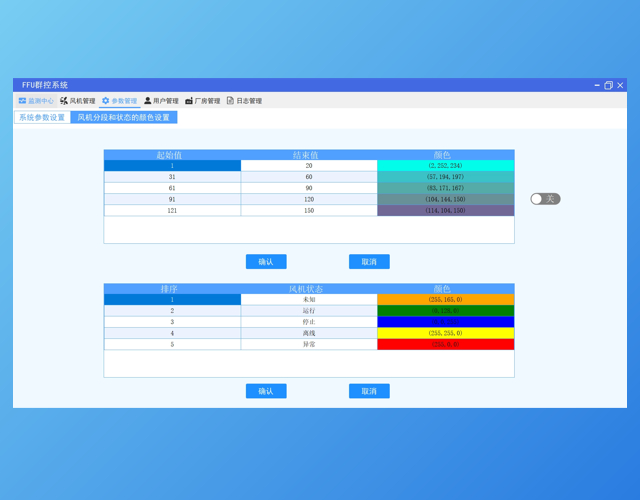The height and width of the screenshot is (500, 640).
Task: Open the 用户管理 user management section
Action: 161,101
